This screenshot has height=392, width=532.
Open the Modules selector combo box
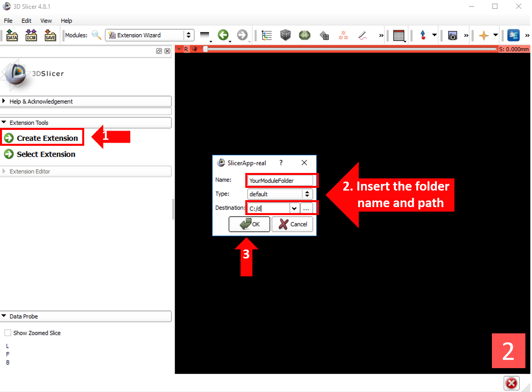(x=149, y=35)
